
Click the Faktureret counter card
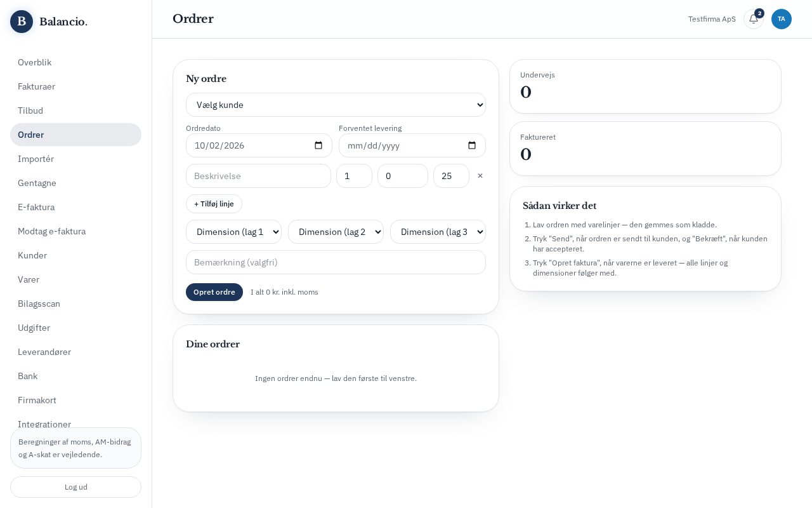click(645, 149)
